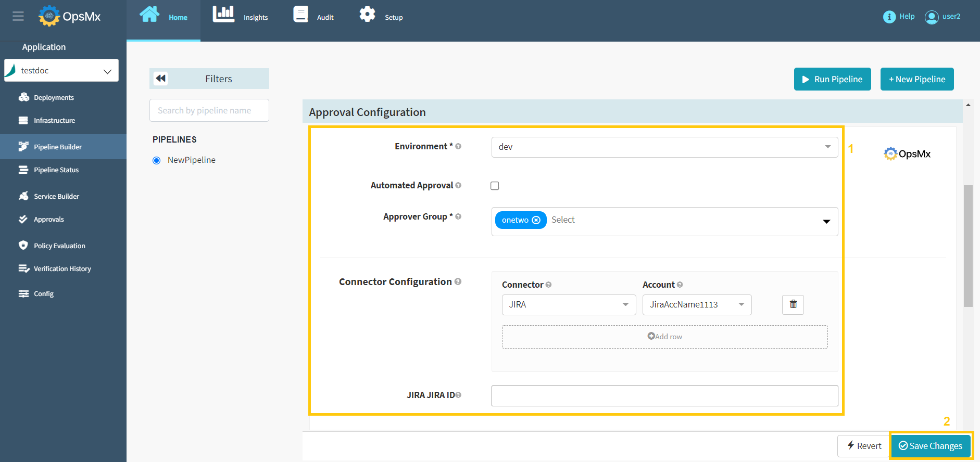This screenshot has width=980, height=462.
Task: Collapse the Filters panel with double-arrow icon
Action: pyautogui.click(x=161, y=79)
